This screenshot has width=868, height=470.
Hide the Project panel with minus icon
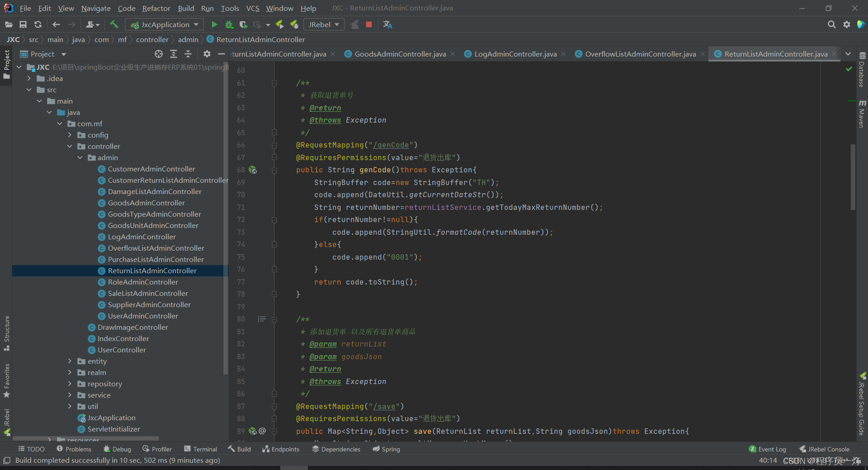pyautogui.click(x=222, y=54)
